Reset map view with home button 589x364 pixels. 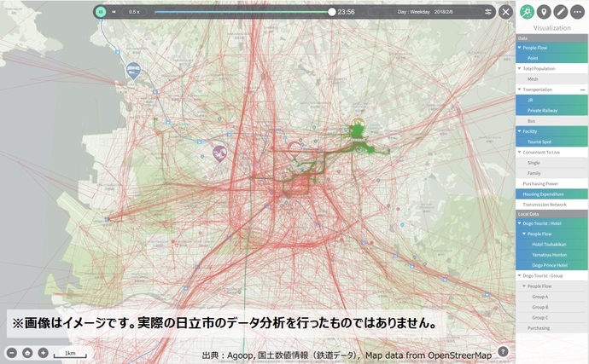[27, 352]
